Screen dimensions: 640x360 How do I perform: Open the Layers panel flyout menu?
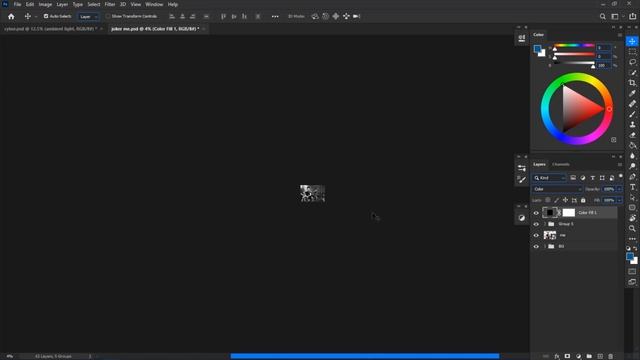point(620,164)
